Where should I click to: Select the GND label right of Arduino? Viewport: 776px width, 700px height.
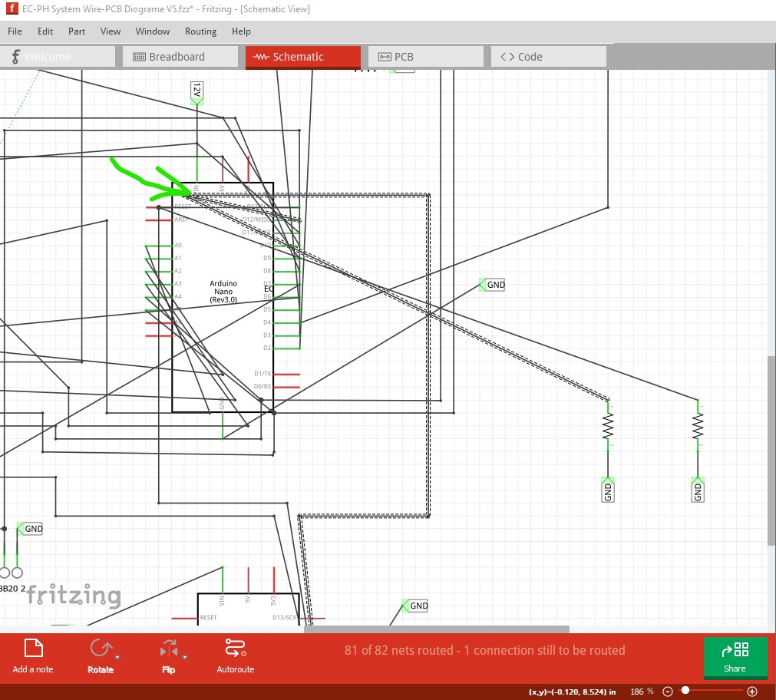tap(493, 285)
